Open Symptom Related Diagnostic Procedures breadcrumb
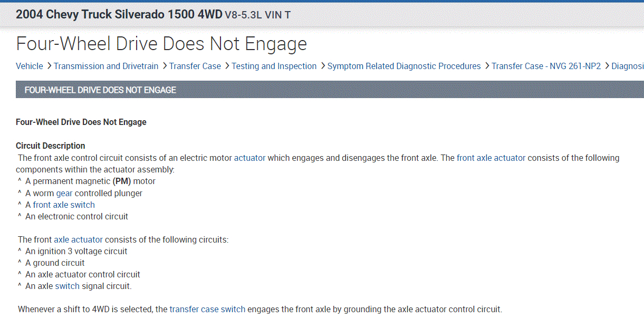 coord(404,66)
